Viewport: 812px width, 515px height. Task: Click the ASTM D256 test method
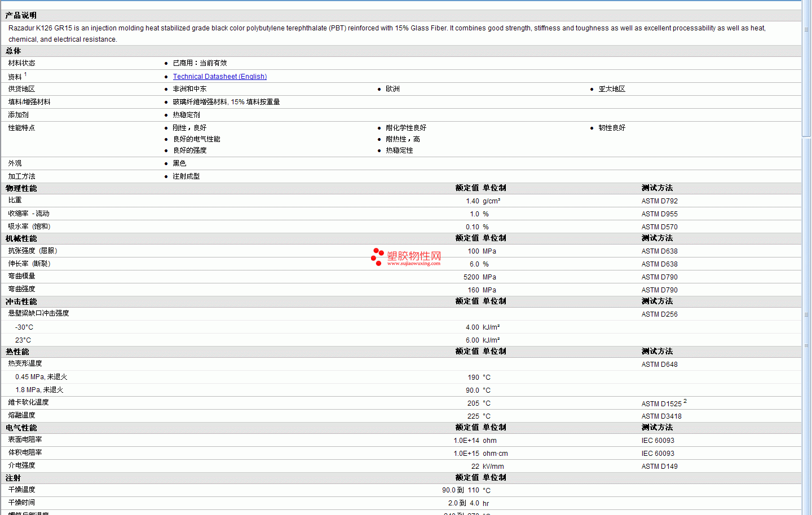point(660,314)
